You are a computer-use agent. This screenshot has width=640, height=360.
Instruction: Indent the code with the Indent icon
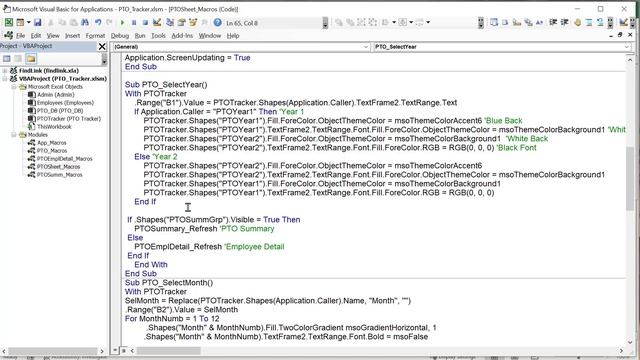point(553,22)
